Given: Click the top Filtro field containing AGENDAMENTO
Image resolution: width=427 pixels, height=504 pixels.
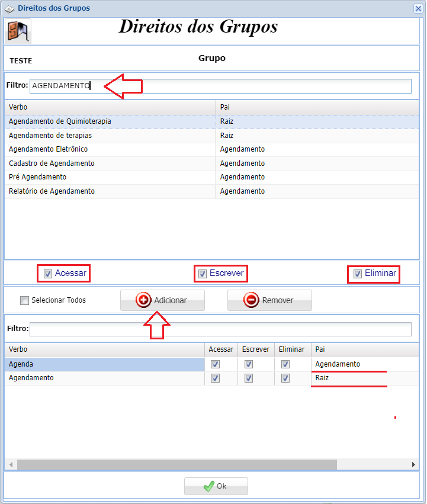Looking at the screenshot, I should [220, 86].
